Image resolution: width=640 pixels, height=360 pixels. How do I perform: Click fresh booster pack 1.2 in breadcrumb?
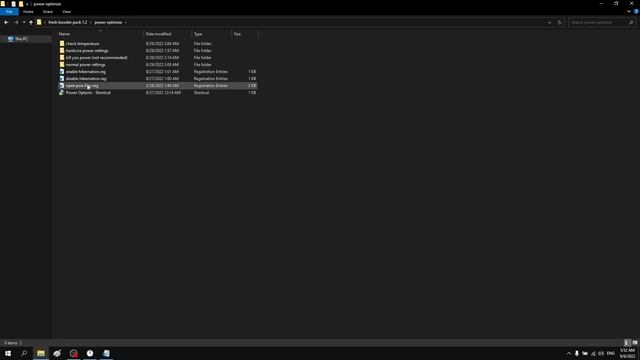pyautogui.click(x=68, y=22)
